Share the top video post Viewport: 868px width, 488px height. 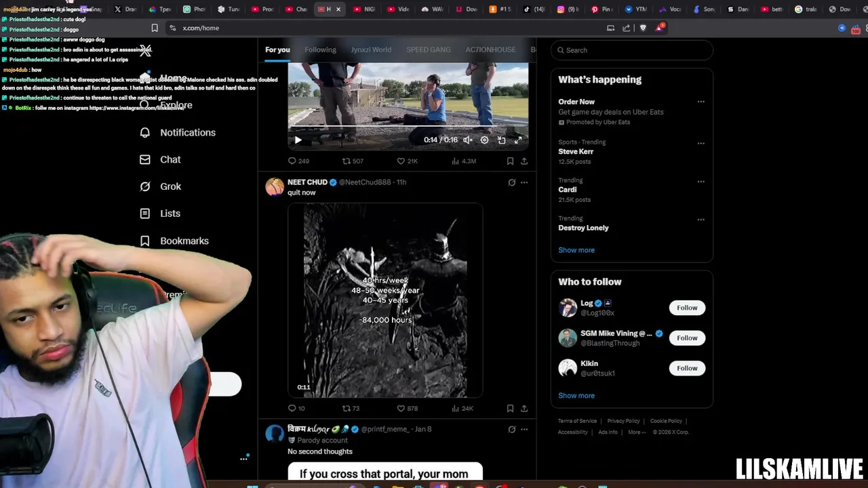pyautogui.click(x=524, y=161)
